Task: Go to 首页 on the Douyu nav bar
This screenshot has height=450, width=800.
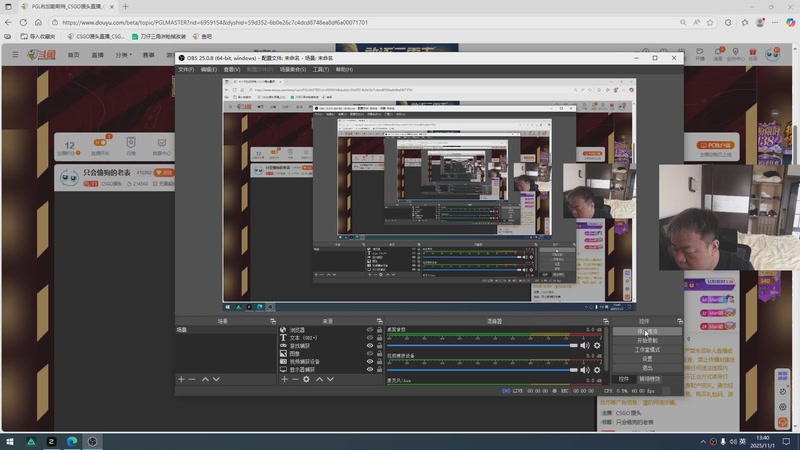Action: pos(73,55)
